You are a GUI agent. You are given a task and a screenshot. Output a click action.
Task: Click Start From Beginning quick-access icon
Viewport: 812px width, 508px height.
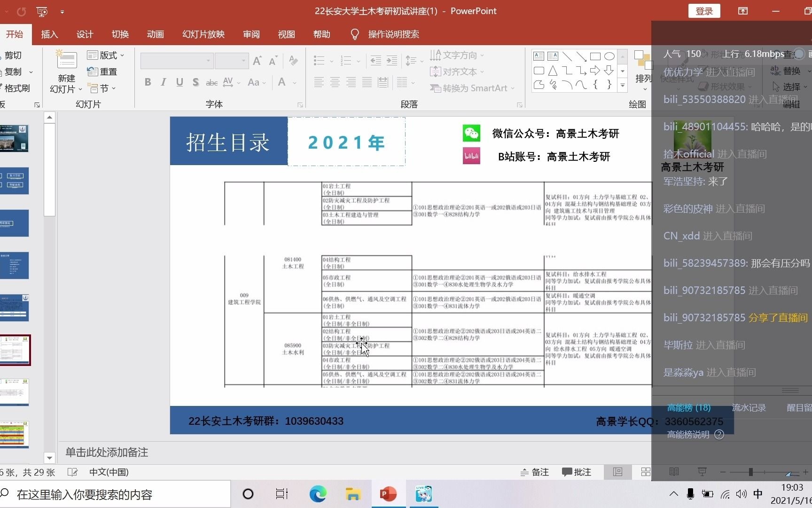pos(42,11)
